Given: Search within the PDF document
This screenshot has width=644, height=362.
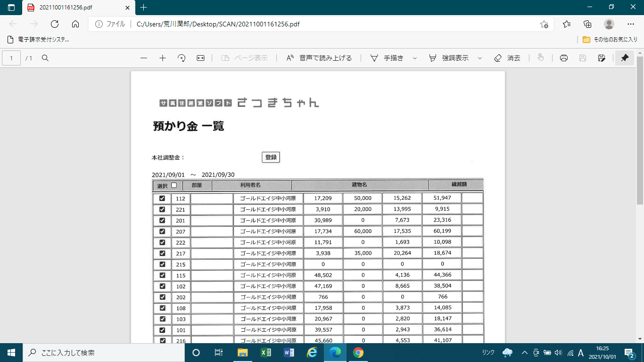Looking at the screenshot, I should 45,58.
